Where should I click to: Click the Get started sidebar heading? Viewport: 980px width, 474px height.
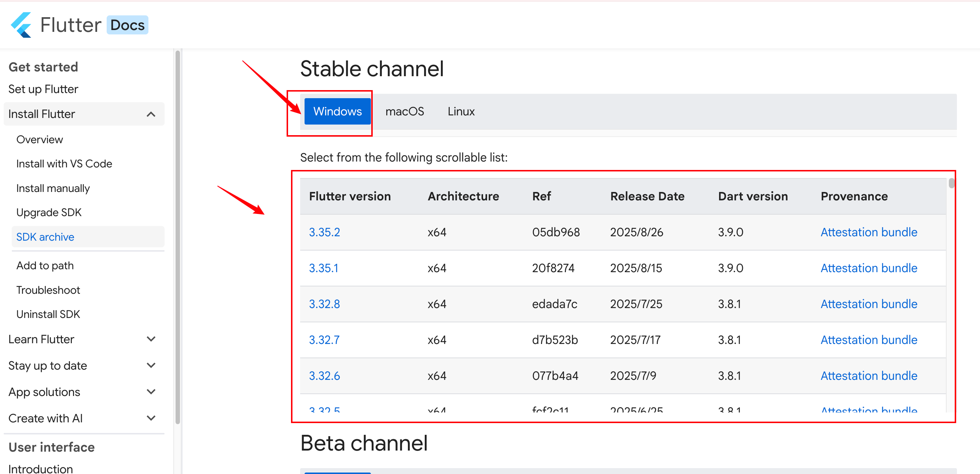pos(43,67)
